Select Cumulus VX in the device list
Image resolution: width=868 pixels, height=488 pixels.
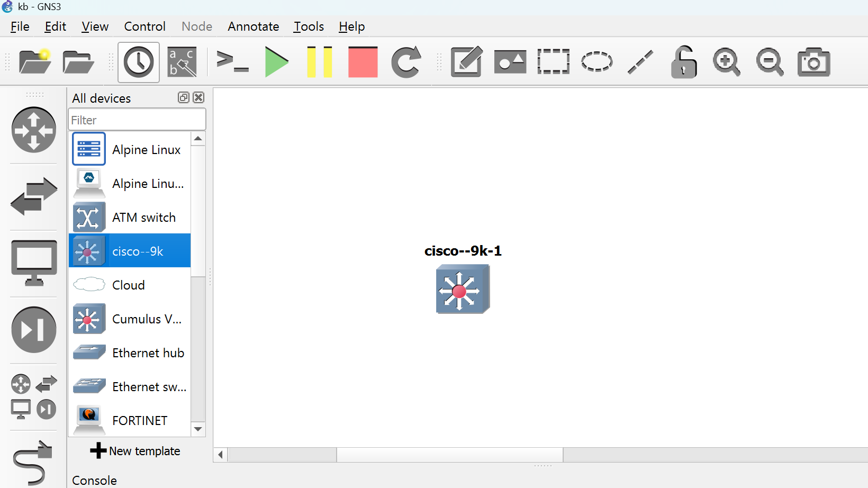[130, 319]
